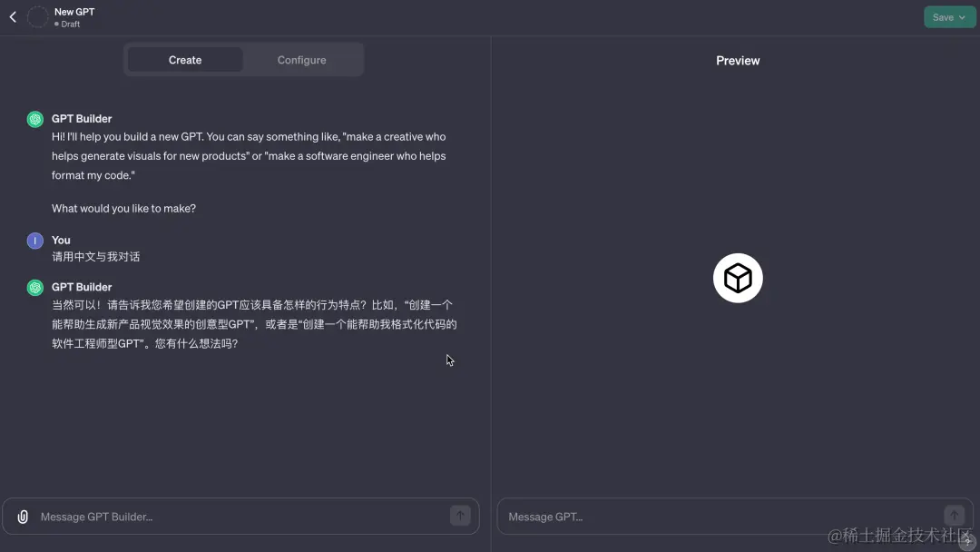Click the send arrow in GPT Builder input

460,515
